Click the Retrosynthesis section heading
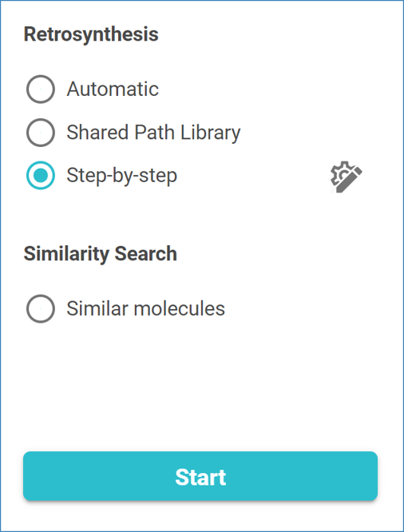 point(91,34)
